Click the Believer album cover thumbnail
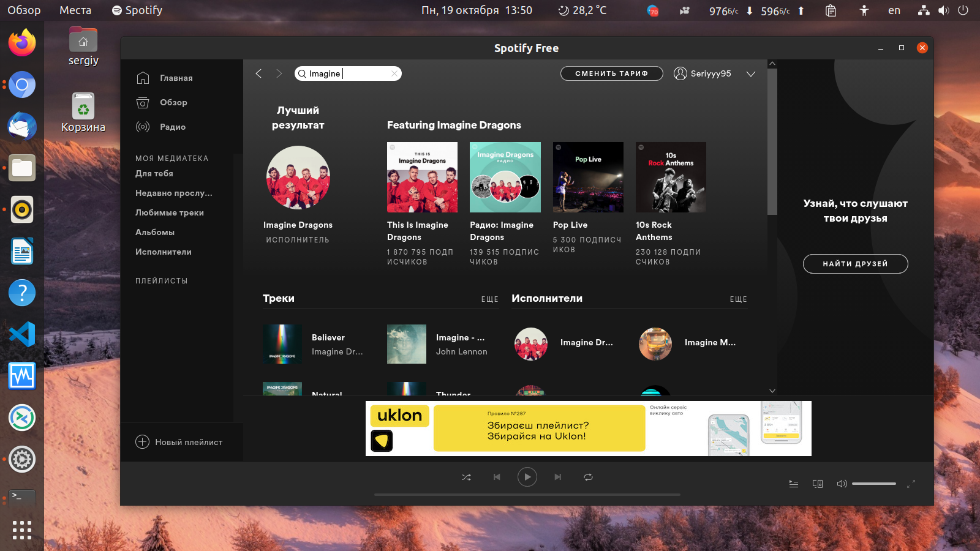Viewport: 980px width, 551px height. point(282,344)
